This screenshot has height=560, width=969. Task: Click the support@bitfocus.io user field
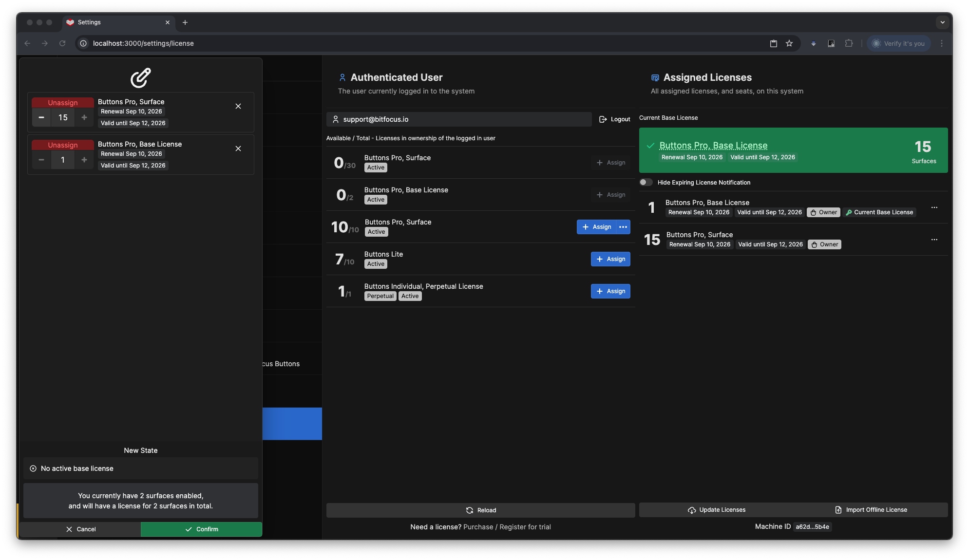[x=459, y=119]
